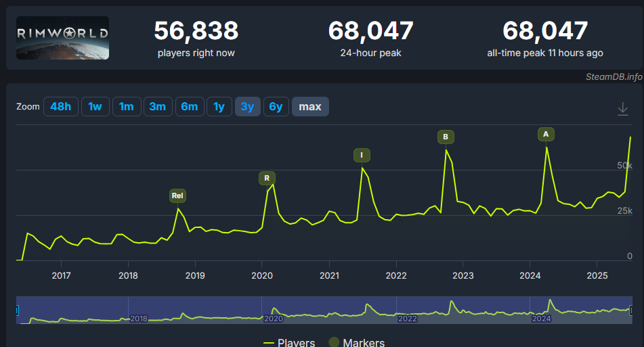The height and width of the screenshot is (347, 644).
Task: Choose the 1m zoom option
Action: 127,107
